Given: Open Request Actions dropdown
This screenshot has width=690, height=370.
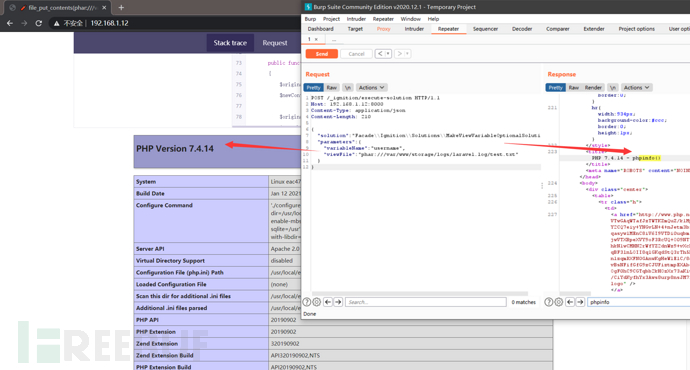Looking at the screenshot, I should 371,88.
